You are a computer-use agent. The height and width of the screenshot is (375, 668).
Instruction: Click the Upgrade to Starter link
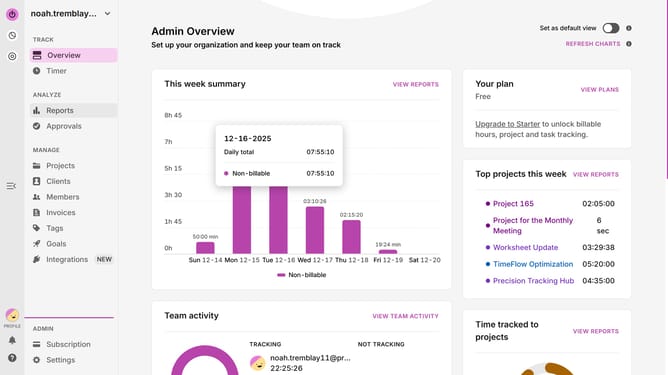[507, 124]
